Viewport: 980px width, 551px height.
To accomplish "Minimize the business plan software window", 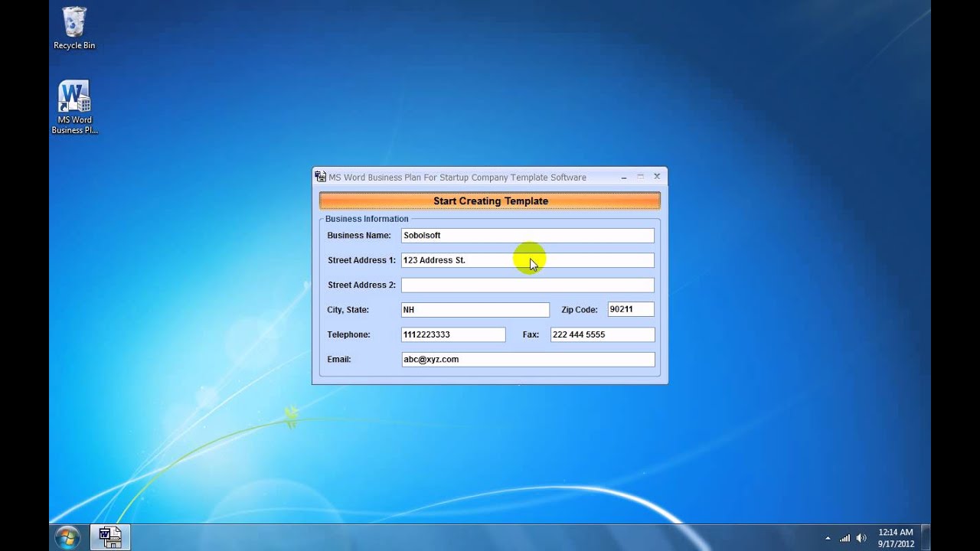I will click(x=624, y=177).
